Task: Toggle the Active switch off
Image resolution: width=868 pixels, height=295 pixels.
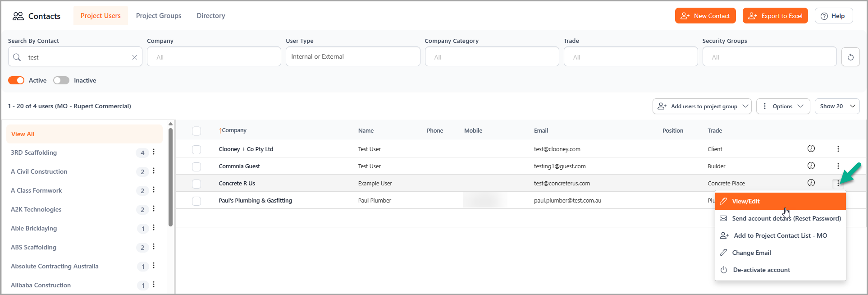Action: point(16,80)
